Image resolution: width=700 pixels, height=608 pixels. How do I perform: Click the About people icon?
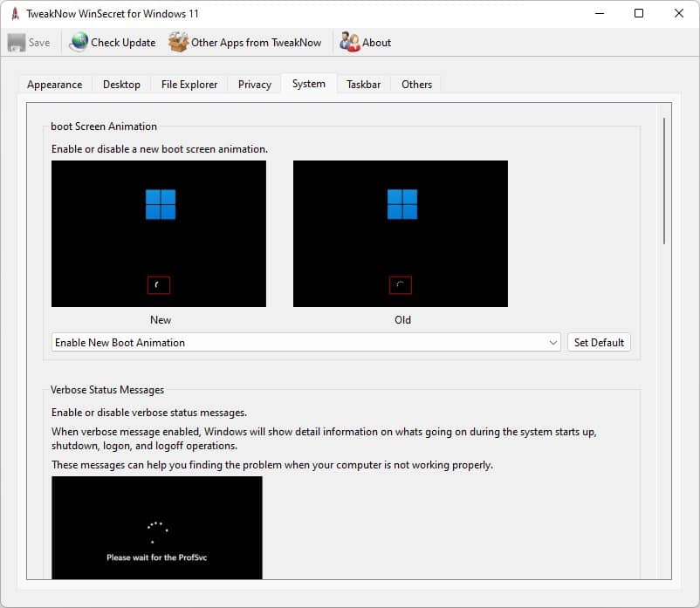click(x=349, y=42)
